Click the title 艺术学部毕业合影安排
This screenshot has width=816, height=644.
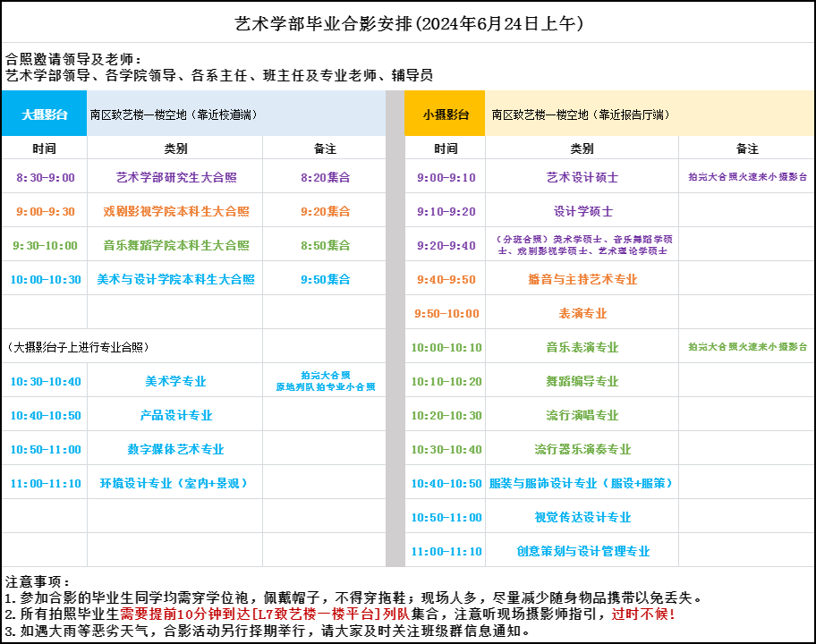click(x=408, y=24)
